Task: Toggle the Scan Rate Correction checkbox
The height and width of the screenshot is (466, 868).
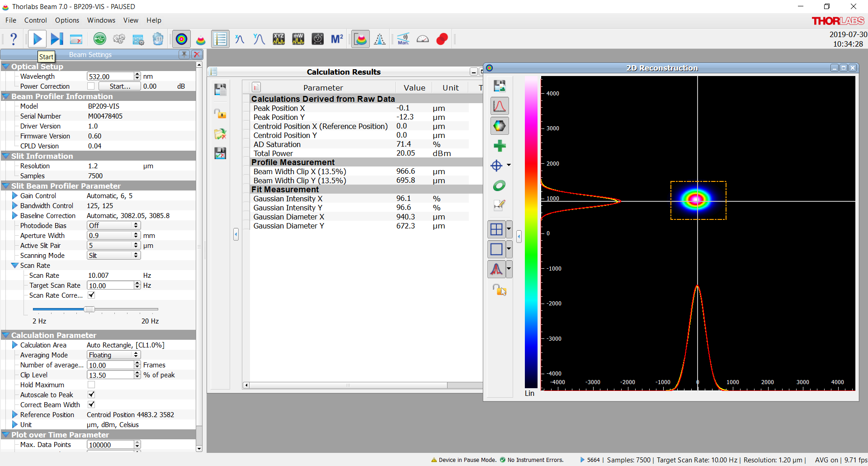Action: click(91, 295)
